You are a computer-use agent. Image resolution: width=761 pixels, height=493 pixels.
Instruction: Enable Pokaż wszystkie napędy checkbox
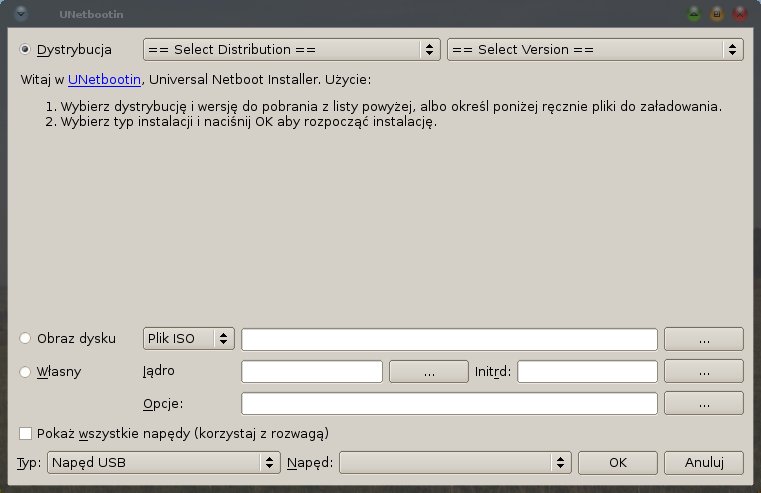25,433
